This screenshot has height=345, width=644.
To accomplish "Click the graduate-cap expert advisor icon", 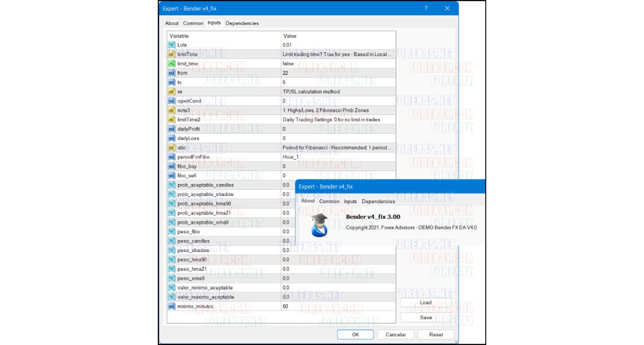I will tap(319, 224).
